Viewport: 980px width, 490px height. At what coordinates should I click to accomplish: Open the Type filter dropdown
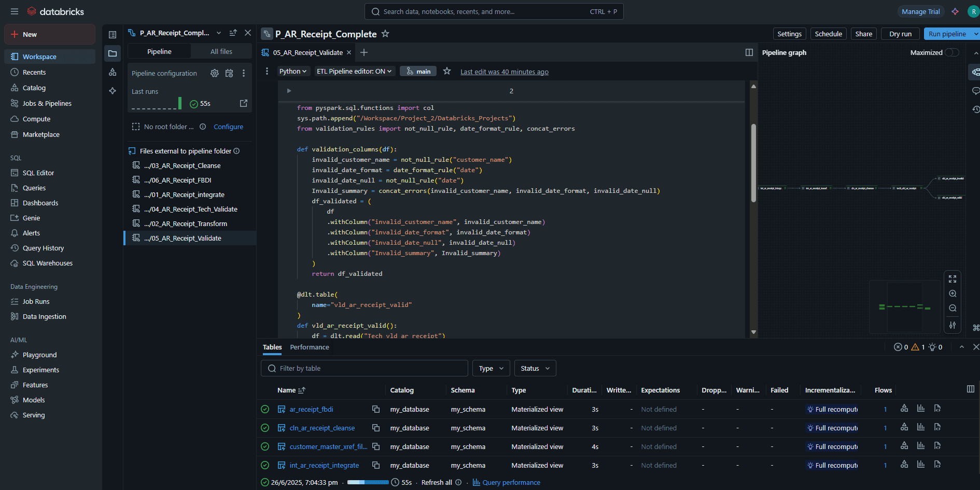(x=491, y=368)
